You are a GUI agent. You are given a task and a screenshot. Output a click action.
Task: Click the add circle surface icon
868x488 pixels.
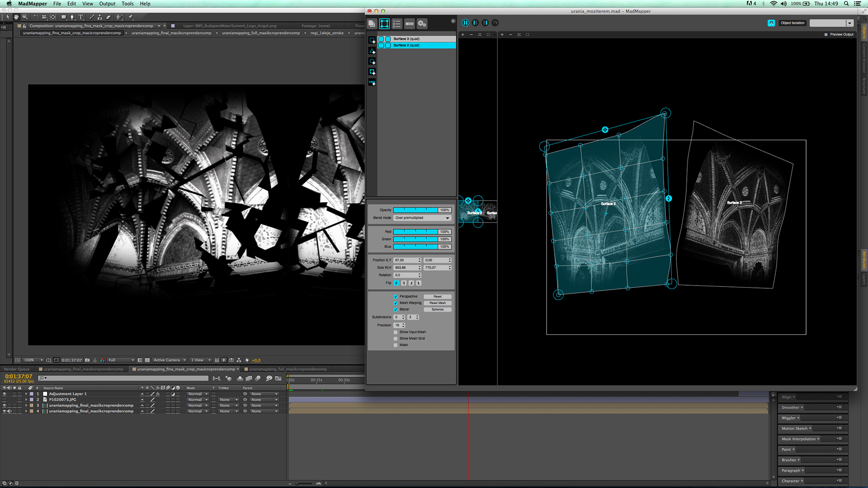coord(372,61)
